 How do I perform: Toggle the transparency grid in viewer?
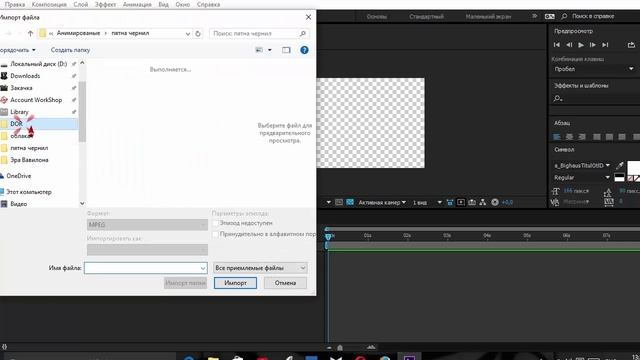coord(350,202)
